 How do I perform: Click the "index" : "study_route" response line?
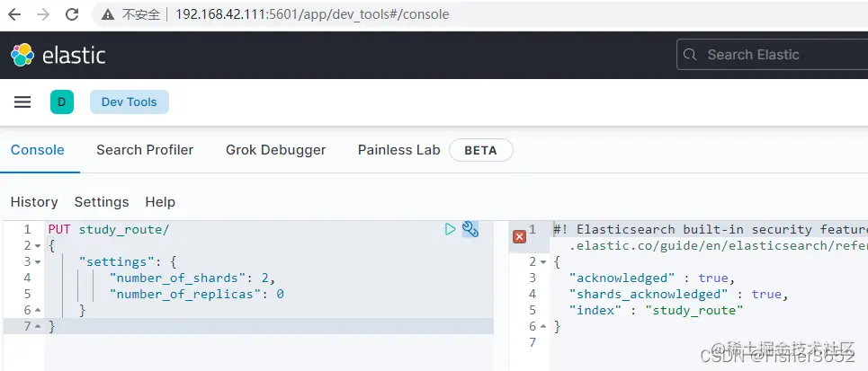coord(656,310)
